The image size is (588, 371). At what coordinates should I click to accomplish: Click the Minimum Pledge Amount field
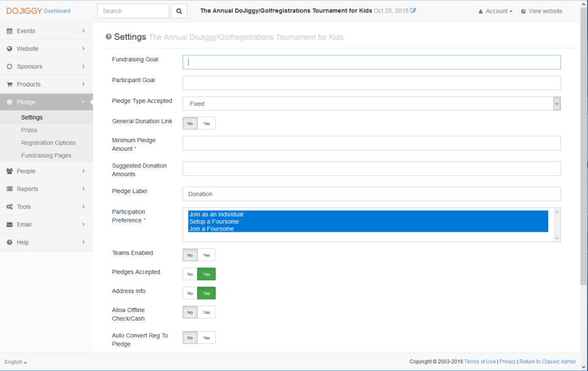pyautogui.click(x=372, y=143)
